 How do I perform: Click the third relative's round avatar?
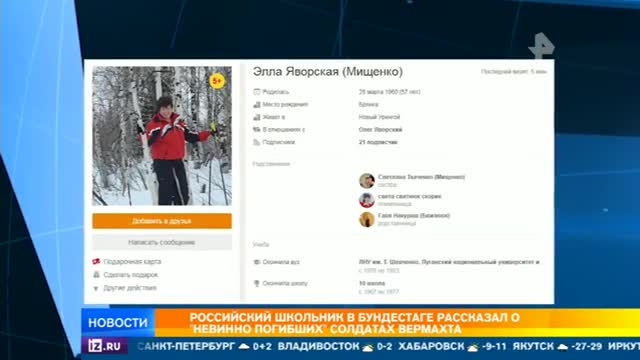tap(367, 220)
